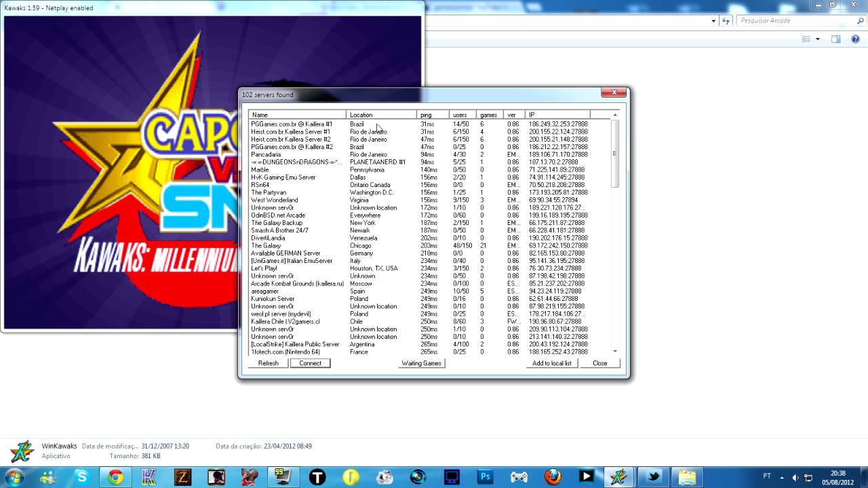This screenshot has width=868, height=488.
Task: Open the monitor 99 taskbar icon
Action: coord(283,477)
